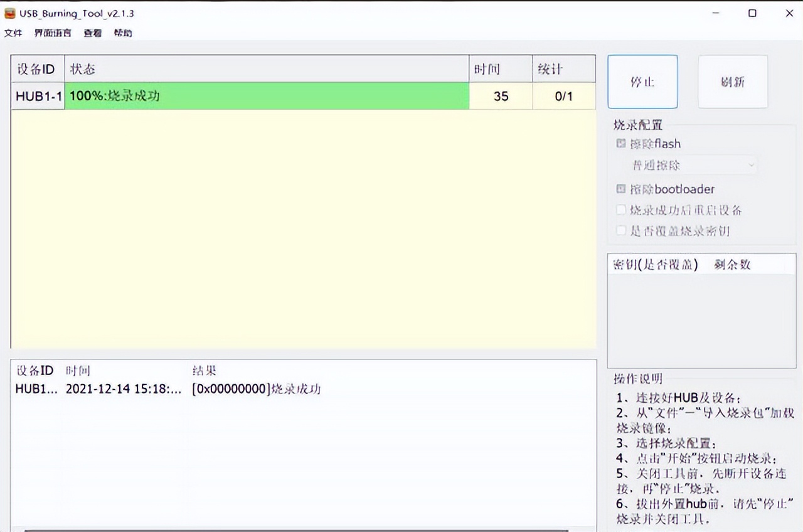The image size is (803, 532).
Task: Select the HUB1-1 device row
Action: coord(37,97)
